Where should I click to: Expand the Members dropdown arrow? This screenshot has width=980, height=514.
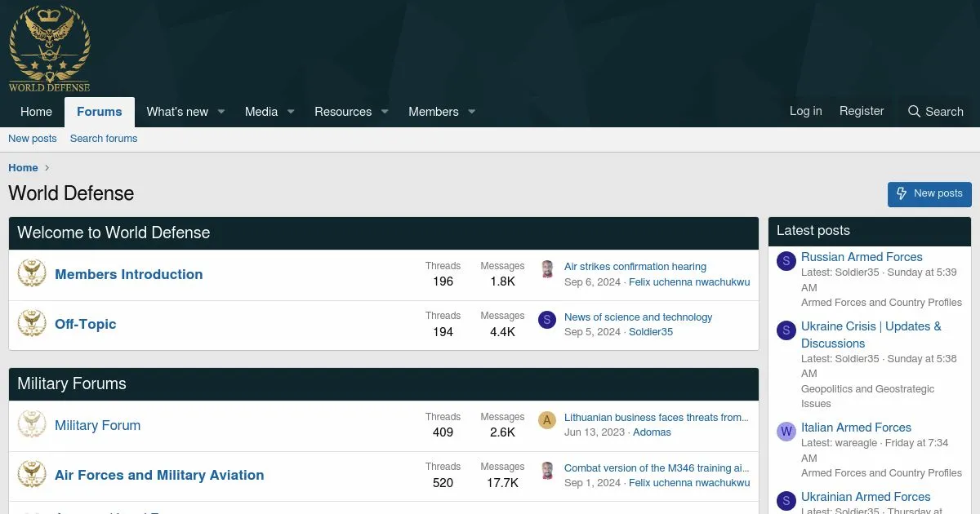[471, 112]
